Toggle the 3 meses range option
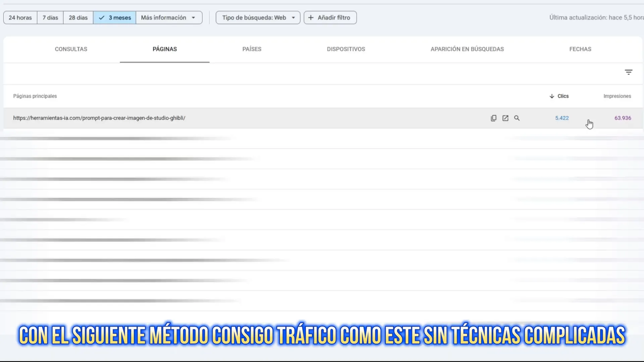 coord(115,18)
